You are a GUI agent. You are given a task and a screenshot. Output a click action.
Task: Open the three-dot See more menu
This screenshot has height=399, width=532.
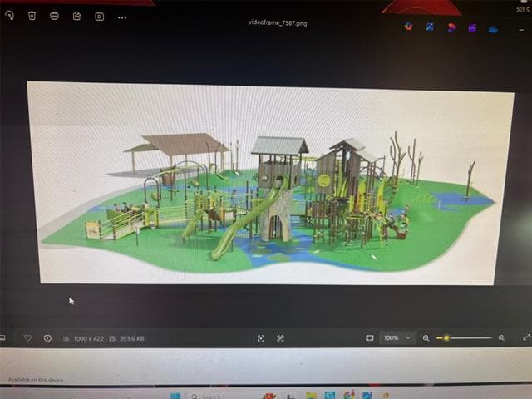coord(122,17)
